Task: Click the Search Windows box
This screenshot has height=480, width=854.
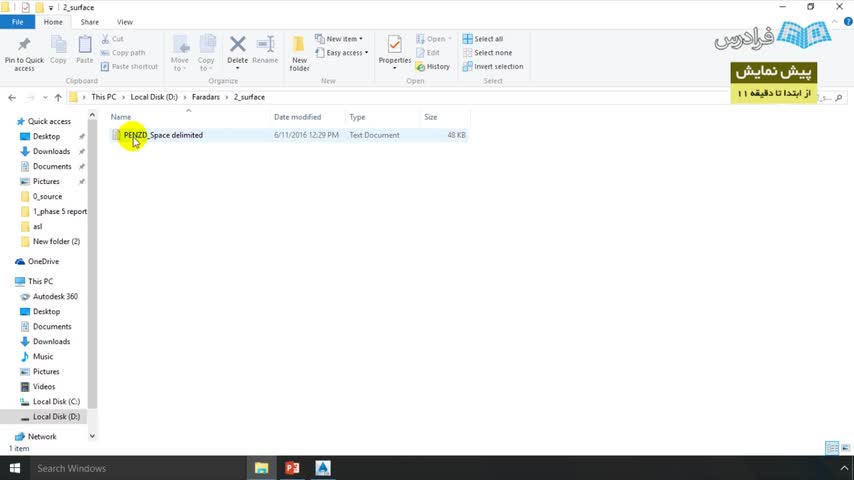Action: 136,468
